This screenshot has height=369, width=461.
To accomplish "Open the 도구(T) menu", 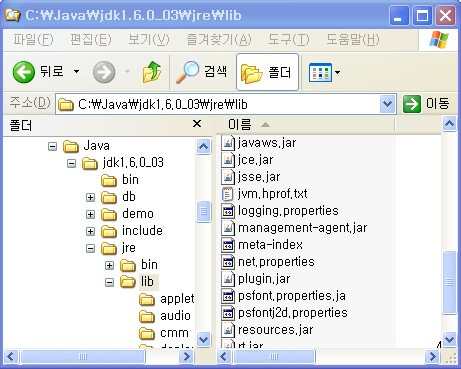I will click(x=289, y=40).
